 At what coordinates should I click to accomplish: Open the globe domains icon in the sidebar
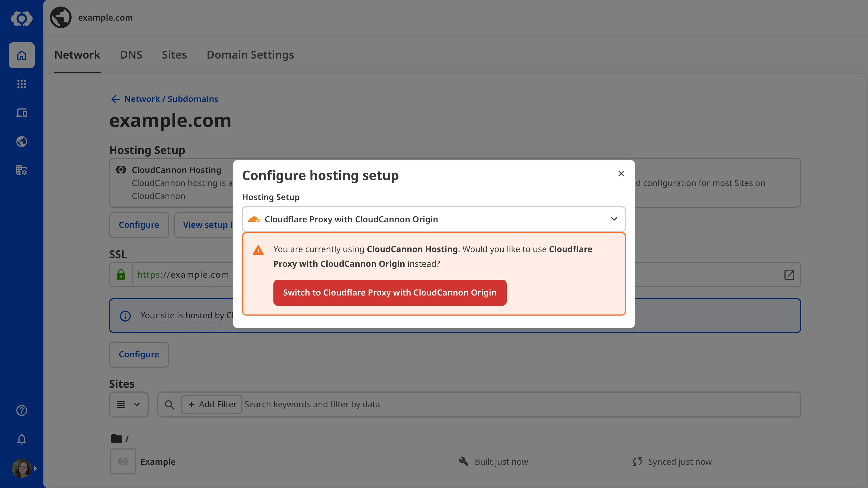tap(22, 142)
